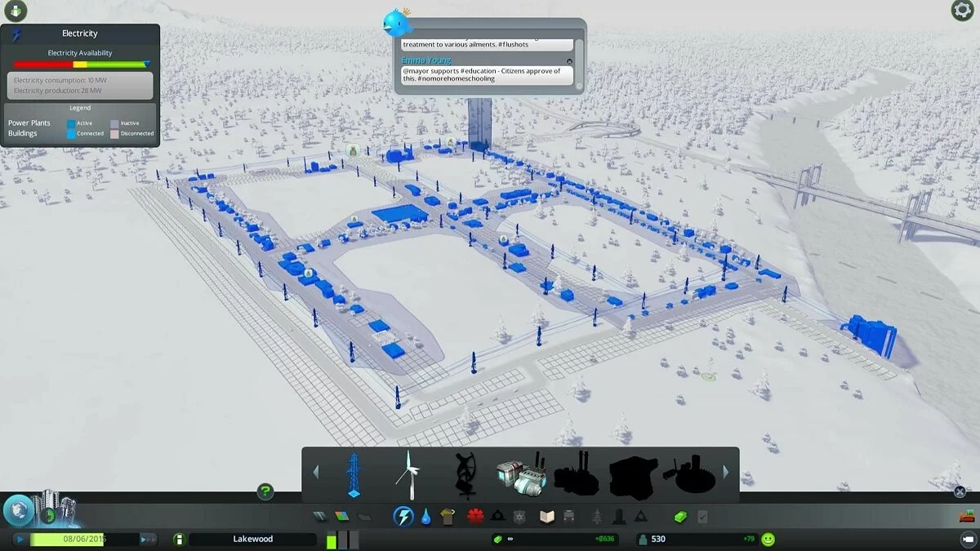
Task: Dismiss Emma Young's chirp message
Action: 569,61
